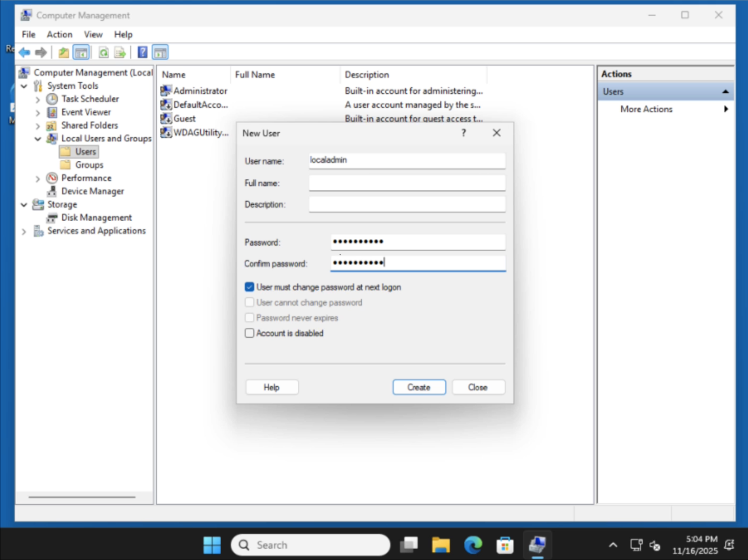
Task: Open the More Actions submenu
Action: coord(665,109)
